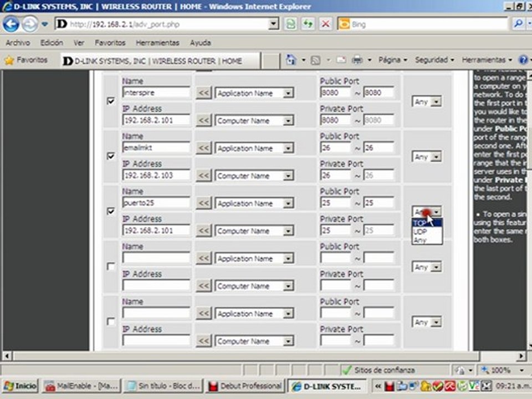Open address bar history dropdown arrow
This screenshot has width=532, height=399.
coord(273,24)
